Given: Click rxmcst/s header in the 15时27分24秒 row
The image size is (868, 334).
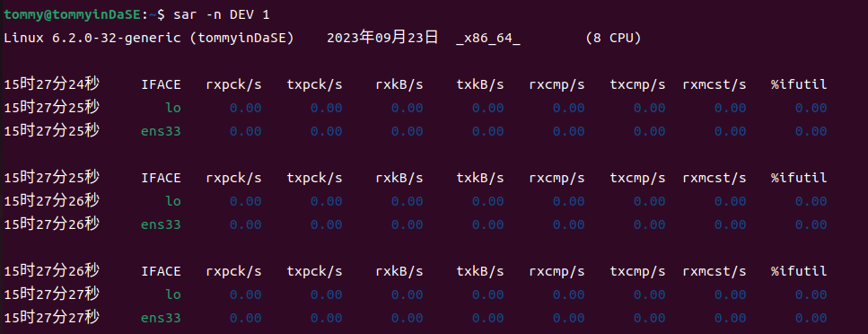Looking at the screenshot, I should [715, 84].
